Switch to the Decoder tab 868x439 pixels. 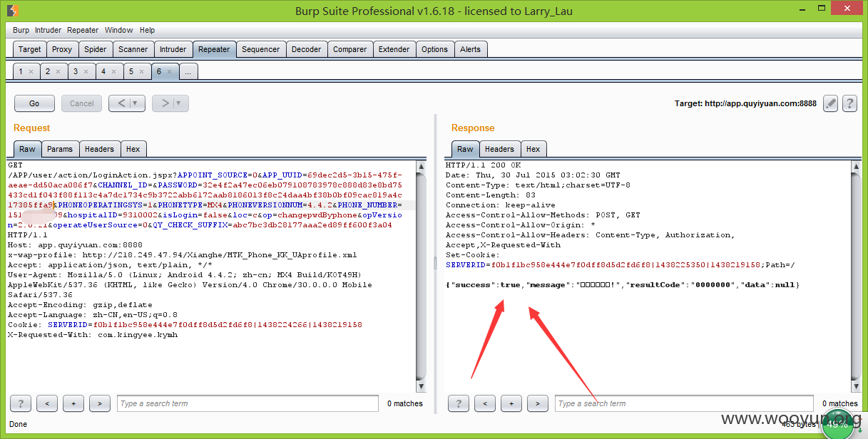[307, 49]
